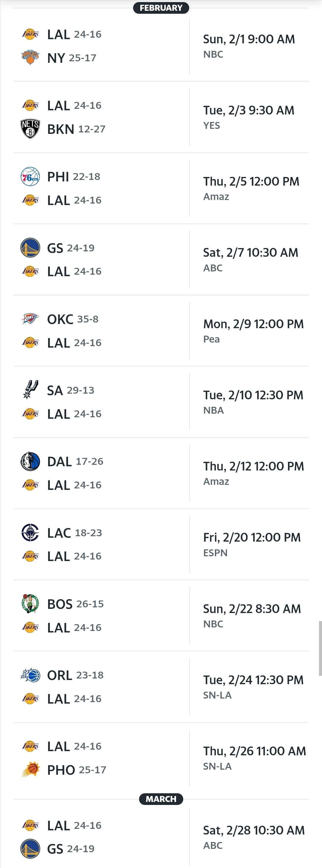Click the vertical scrollbar thumb
This screenshot has height=868, width=322.
320,648
